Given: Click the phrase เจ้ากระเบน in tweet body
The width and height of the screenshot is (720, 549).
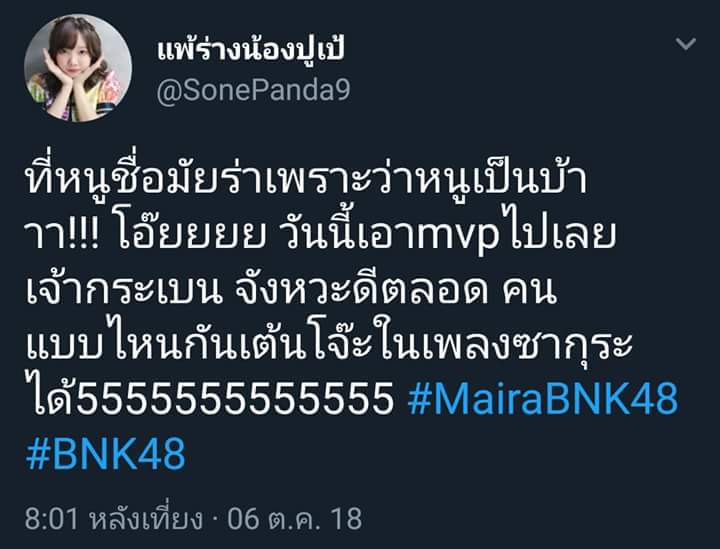Looking at the screenshot, I should pyautogui.click(x=124, y=291).
